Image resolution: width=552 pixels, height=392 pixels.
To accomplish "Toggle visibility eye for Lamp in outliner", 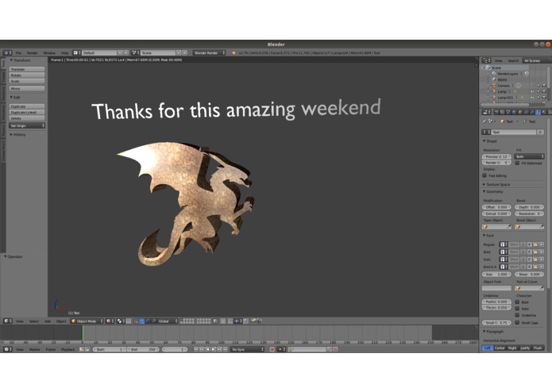I will click(532, 91).
